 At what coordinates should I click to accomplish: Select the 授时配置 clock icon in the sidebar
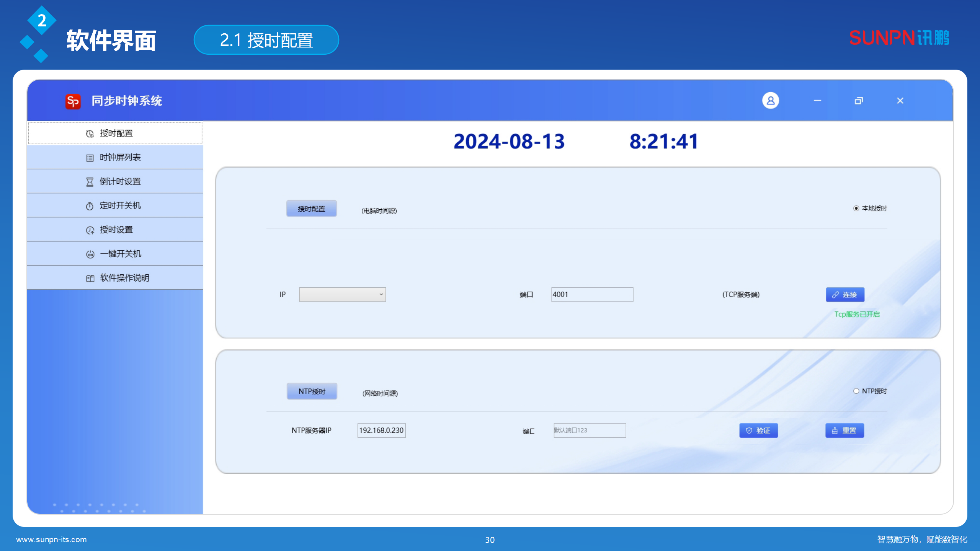tap(89, 133)
